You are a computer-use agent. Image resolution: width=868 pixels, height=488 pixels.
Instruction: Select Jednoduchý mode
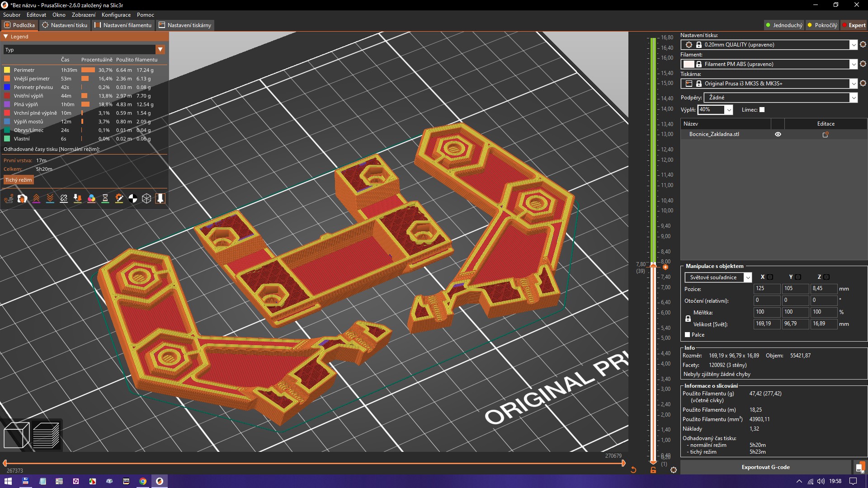784,25
